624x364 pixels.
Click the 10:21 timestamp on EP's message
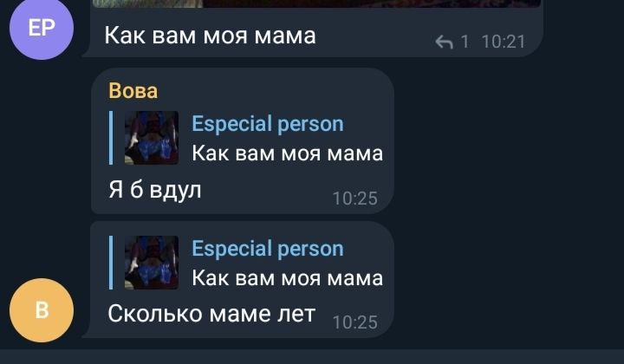(504, 42)
